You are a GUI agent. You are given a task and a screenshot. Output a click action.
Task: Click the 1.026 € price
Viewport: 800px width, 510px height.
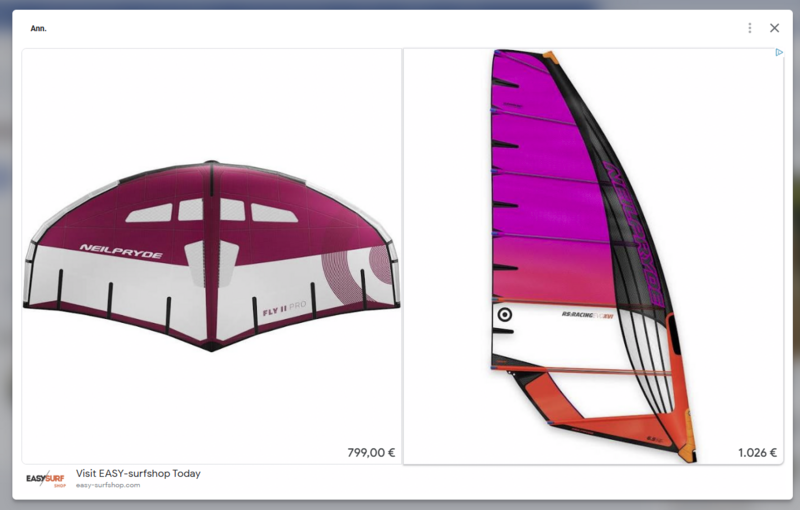tap(758, 453)
